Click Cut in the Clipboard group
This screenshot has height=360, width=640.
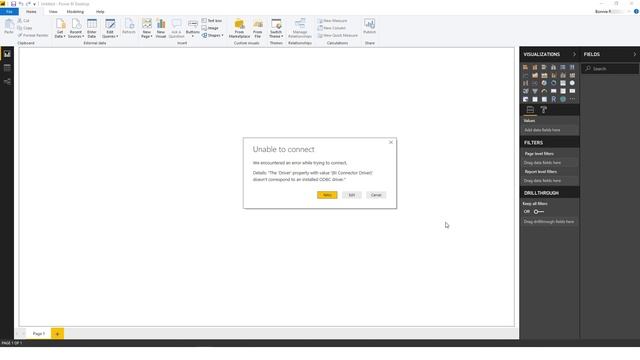(23, 20)
